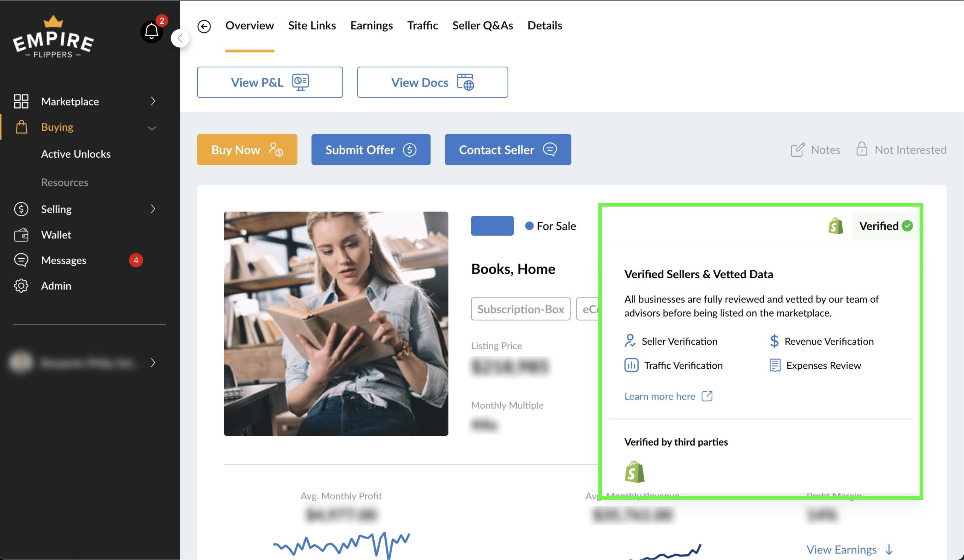
Task: Collapse the Buying menu chevron
Action: click(x=152, y=128)
